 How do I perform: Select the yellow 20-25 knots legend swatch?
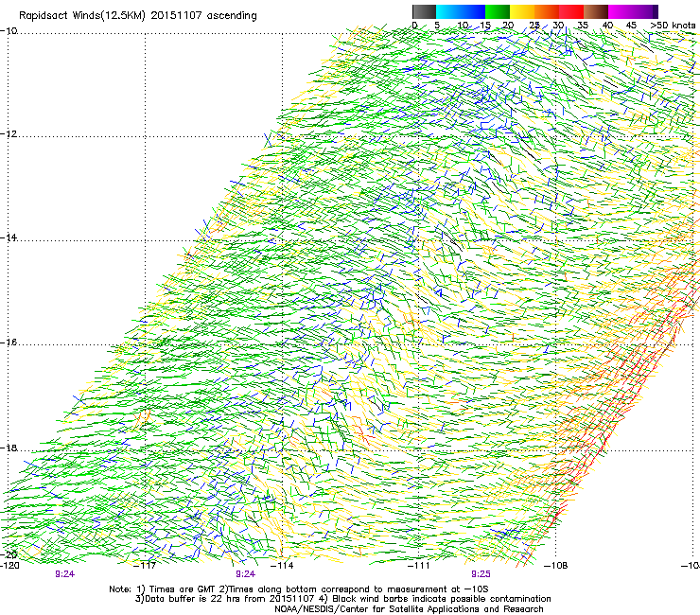522,11
